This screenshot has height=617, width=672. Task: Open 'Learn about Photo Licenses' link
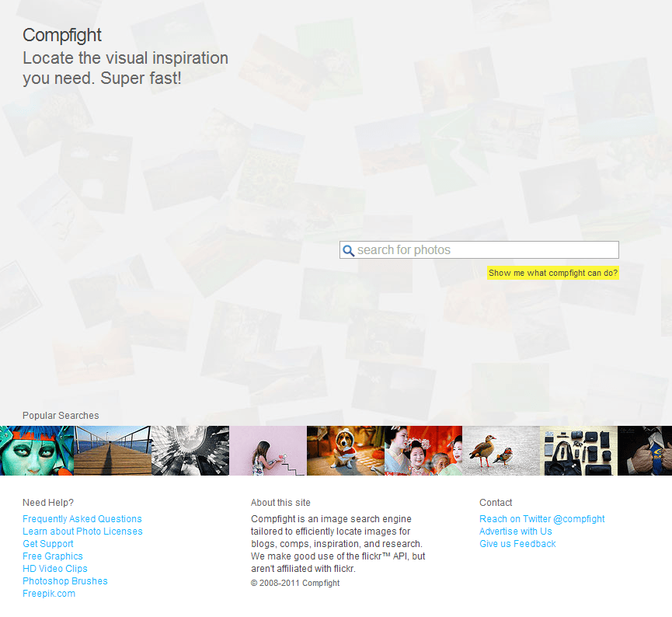(x=82, y=532)
